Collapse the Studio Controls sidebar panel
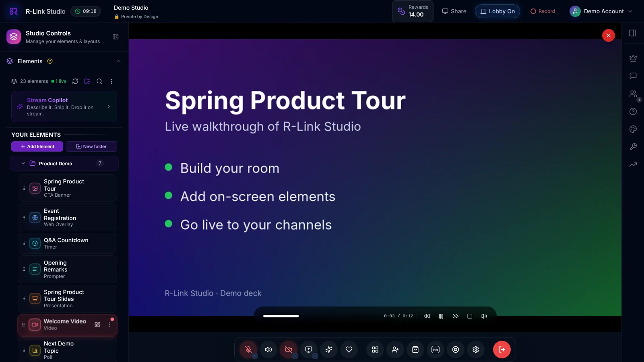644x362 pixels. [116, 37]
